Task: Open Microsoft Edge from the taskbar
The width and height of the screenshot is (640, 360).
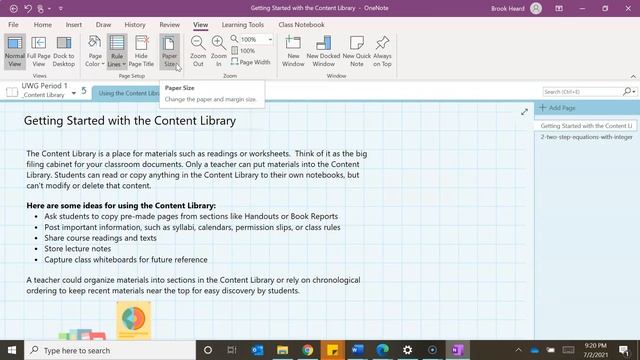Action: click(382, 350)
